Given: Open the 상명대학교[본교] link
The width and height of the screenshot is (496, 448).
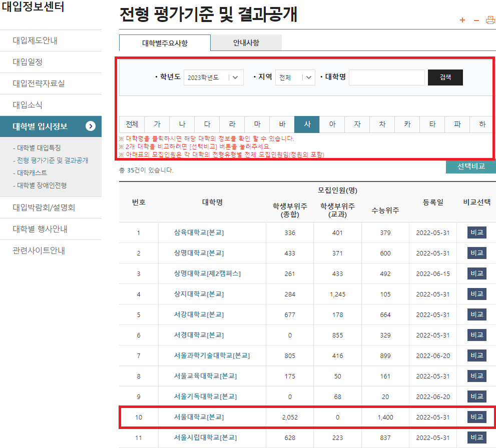Looking at the screenshot, I should tap(199, 253).
